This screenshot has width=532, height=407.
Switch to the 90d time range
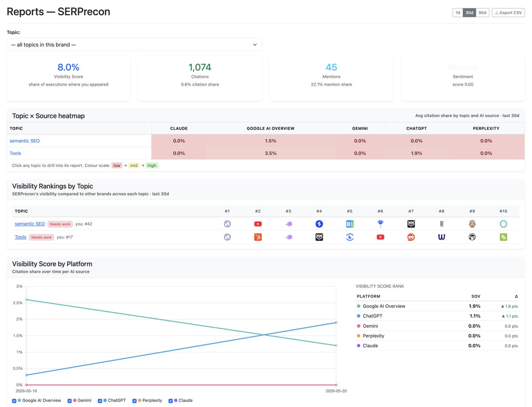tap(482, 13)
